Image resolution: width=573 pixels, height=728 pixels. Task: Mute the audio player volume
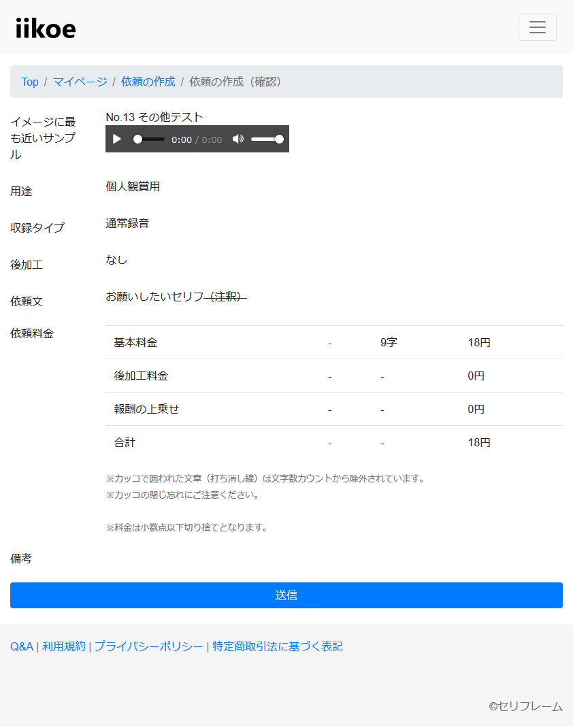point(238,139)
